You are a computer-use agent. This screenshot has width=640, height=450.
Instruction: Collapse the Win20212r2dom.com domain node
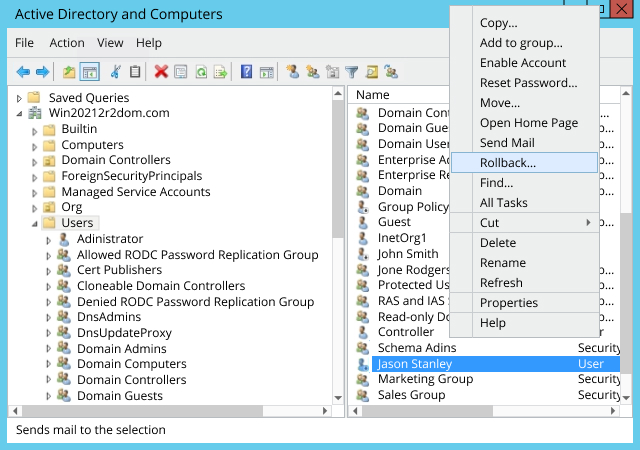19,114
